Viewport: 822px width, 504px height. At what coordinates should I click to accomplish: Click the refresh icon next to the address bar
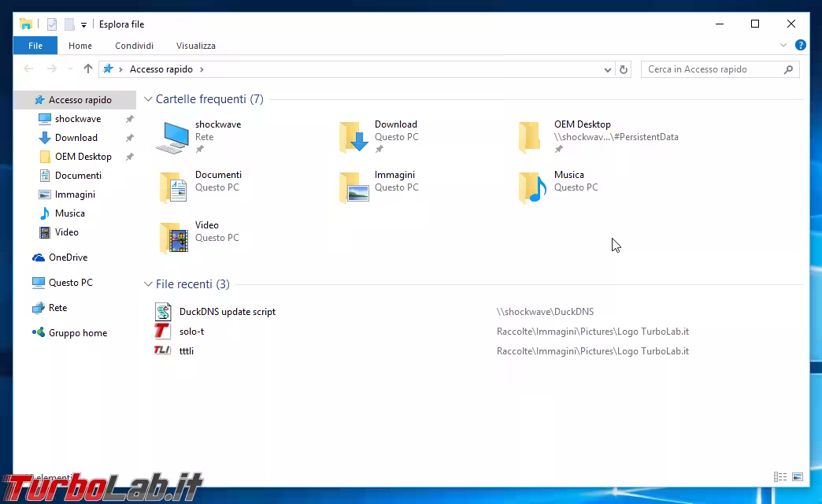tap(624, 69)
